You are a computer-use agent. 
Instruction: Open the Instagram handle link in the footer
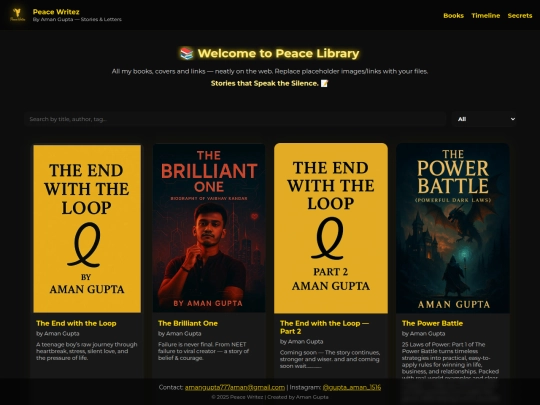(x=352, y=387)
